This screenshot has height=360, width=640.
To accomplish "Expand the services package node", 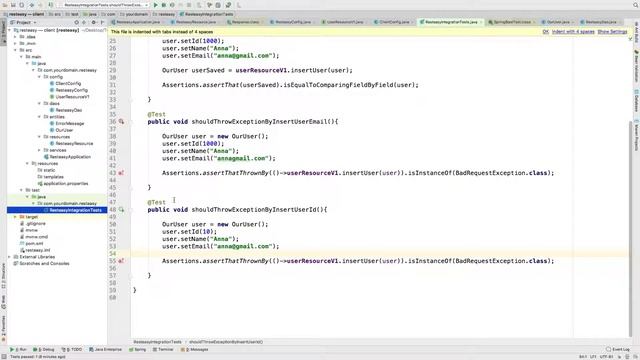I will coord(40,150).
